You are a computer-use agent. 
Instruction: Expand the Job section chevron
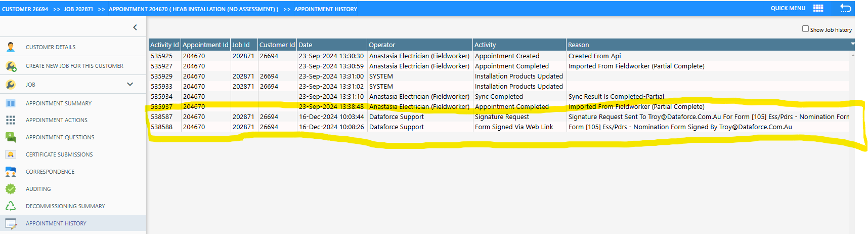(x=130, y=84)
